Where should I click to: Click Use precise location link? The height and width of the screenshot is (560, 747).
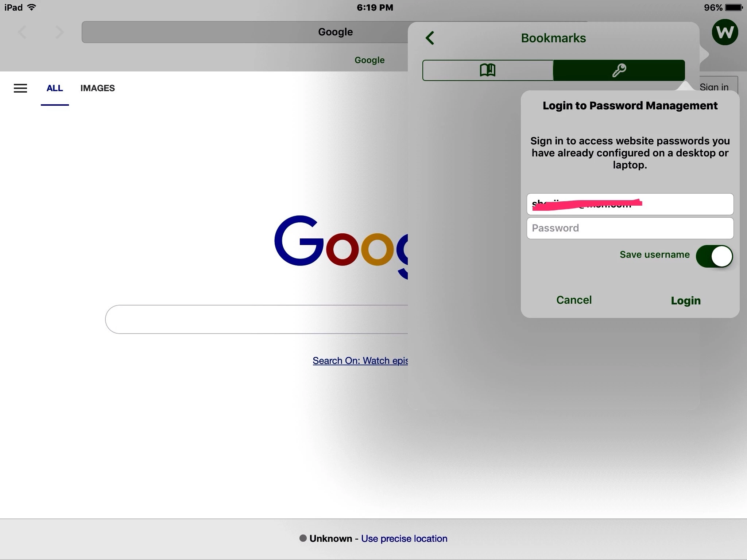coord(404,538)
